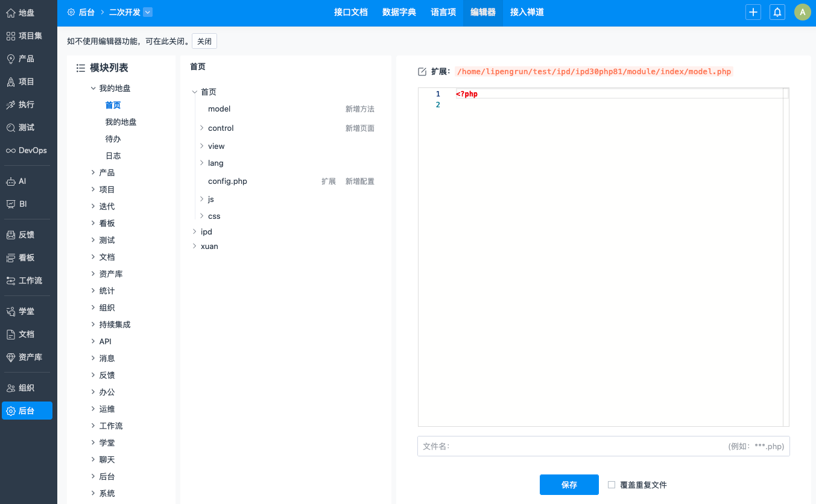This screenshot has width=816, height=504.
Task: Open the 反馈 sidebar icon
Action: (x=11, y=235)
